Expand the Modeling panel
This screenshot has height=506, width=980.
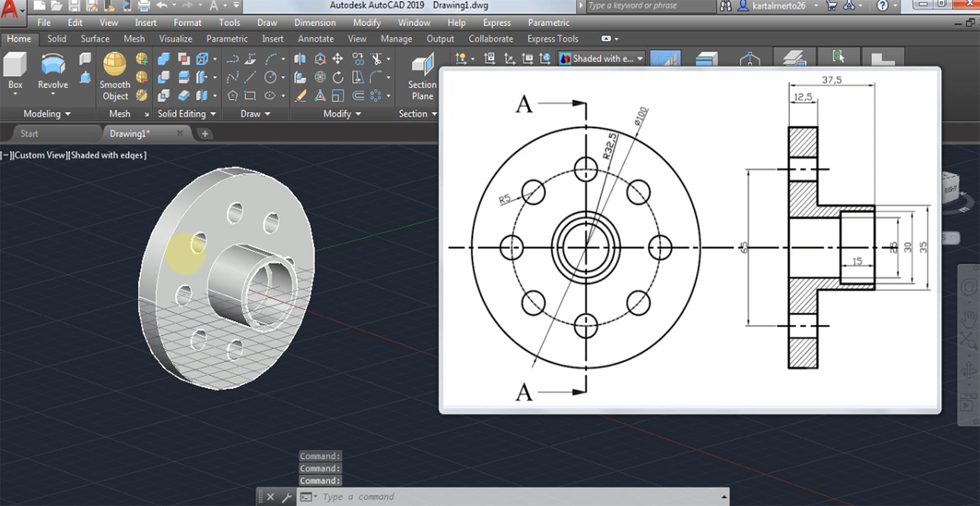click(x=47, y=114)
